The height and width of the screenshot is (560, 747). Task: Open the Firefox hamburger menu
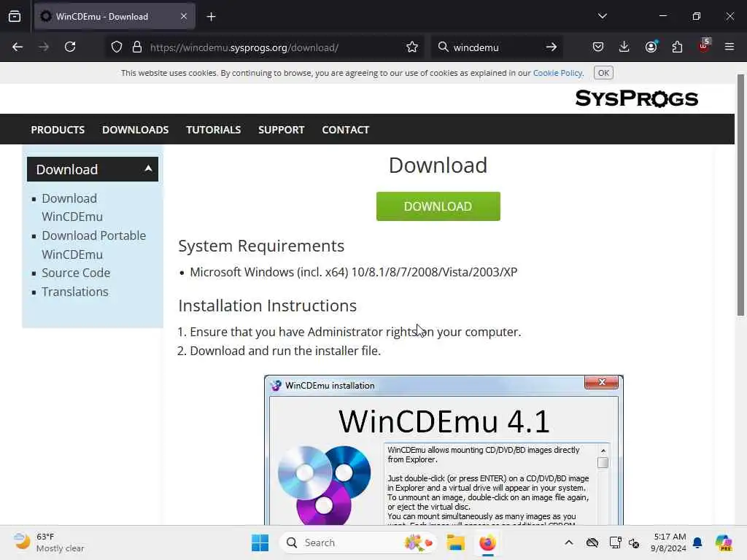tap(729, 47)
